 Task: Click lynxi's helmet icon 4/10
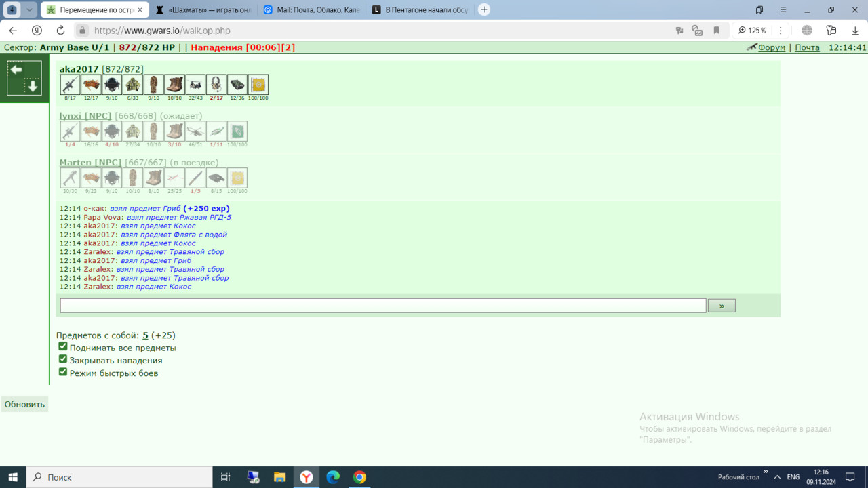coord(112,131)
